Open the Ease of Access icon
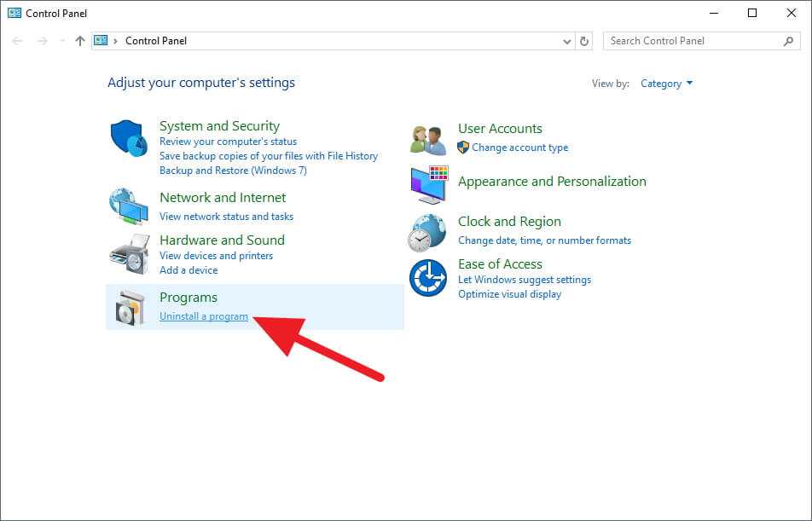 (427, 279)
